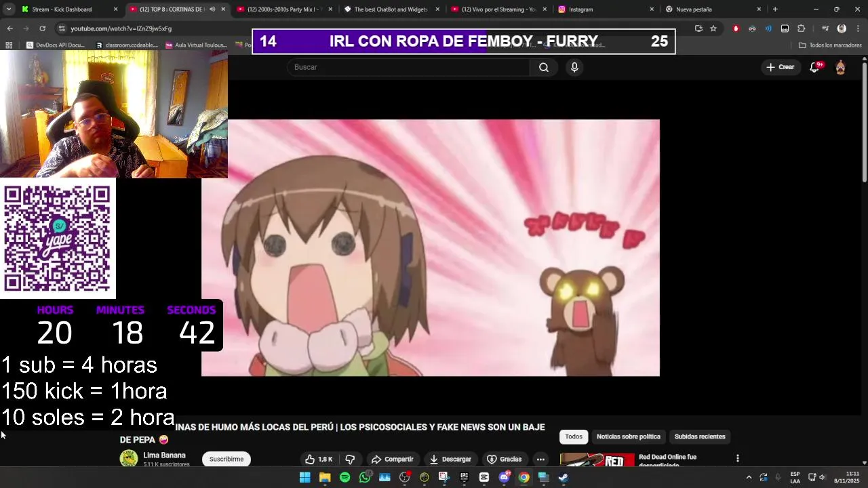Close the TOP 8 CORTINAS YouTube tab
Image resolution: width=868 pixels, height=488 pixels.
223,9
